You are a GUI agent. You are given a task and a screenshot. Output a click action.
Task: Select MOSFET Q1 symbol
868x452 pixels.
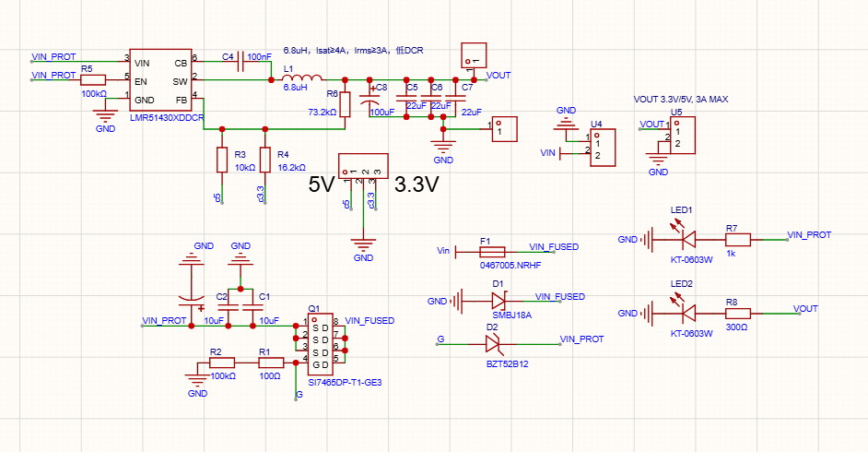(x=320, y=345)
